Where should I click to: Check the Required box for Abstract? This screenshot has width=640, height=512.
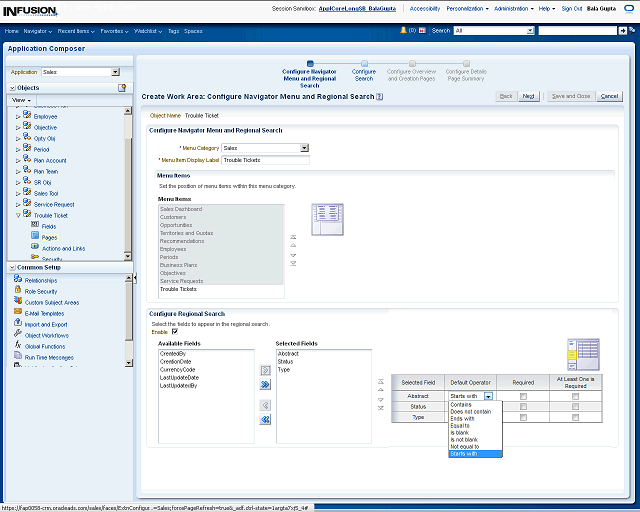click(523, 396)
